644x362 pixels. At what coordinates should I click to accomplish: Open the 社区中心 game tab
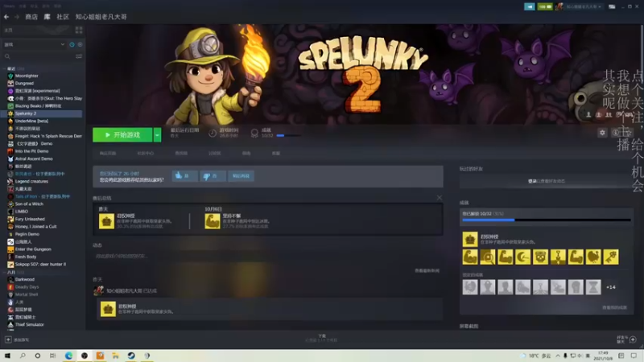point(146,153)
